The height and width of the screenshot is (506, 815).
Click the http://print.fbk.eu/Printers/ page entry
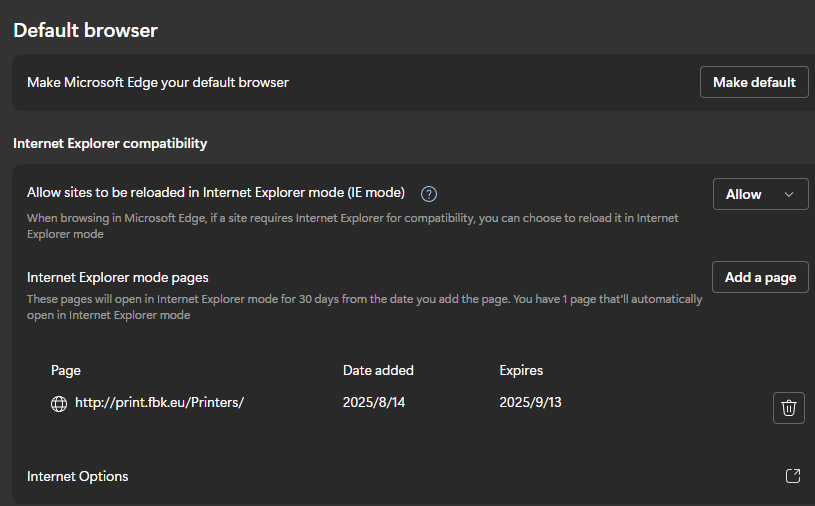[159, 402]
